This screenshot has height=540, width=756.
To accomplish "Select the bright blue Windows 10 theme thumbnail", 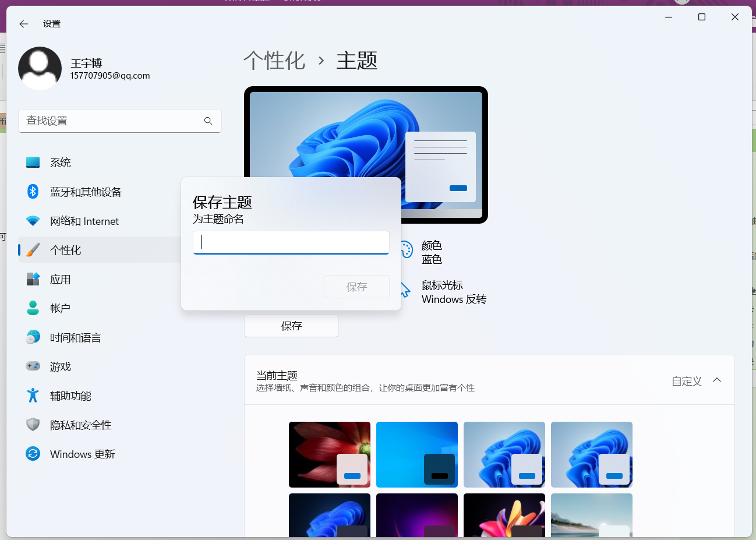I will point(417,454).
